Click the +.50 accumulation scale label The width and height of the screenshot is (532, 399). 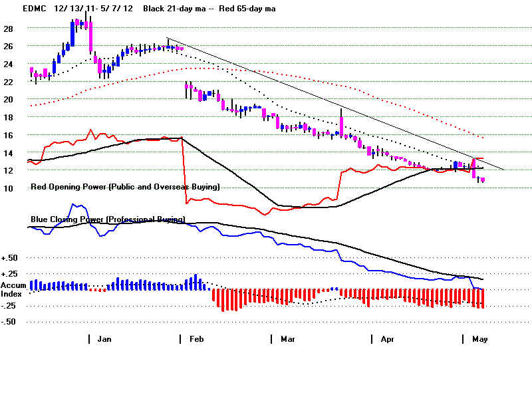[x=11, y=258]
